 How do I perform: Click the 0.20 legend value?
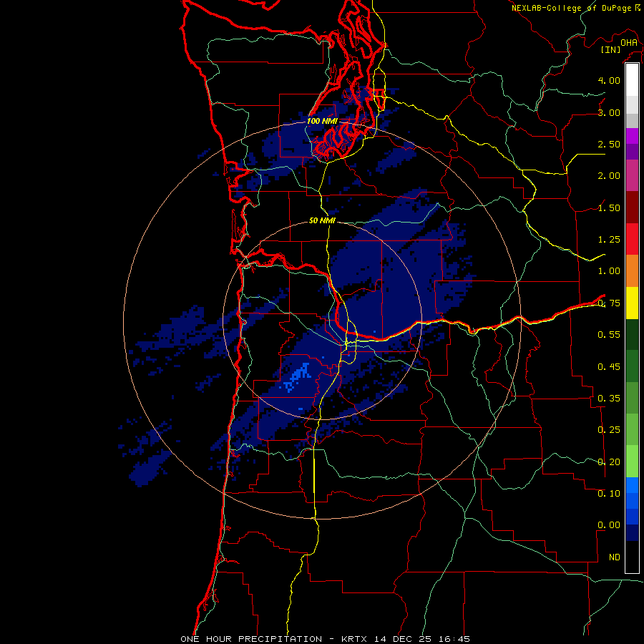(609, 462)
